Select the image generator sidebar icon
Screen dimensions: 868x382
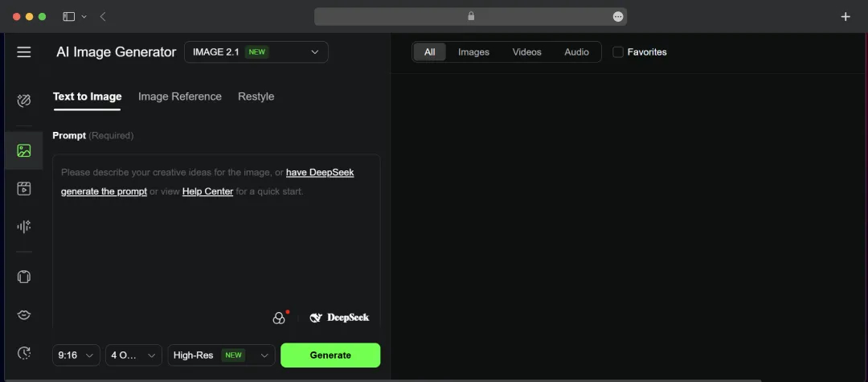tap(24, 150)
